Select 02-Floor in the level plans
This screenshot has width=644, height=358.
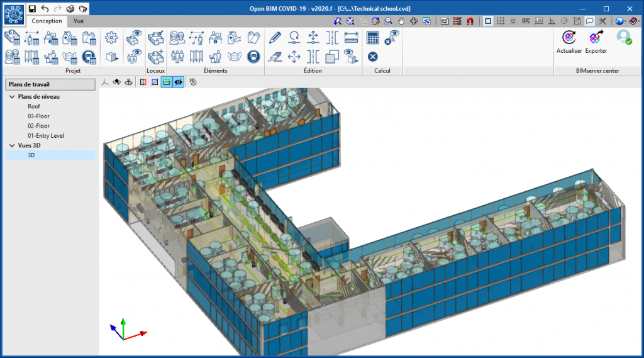pyautogui.click(x=38, y=126)
